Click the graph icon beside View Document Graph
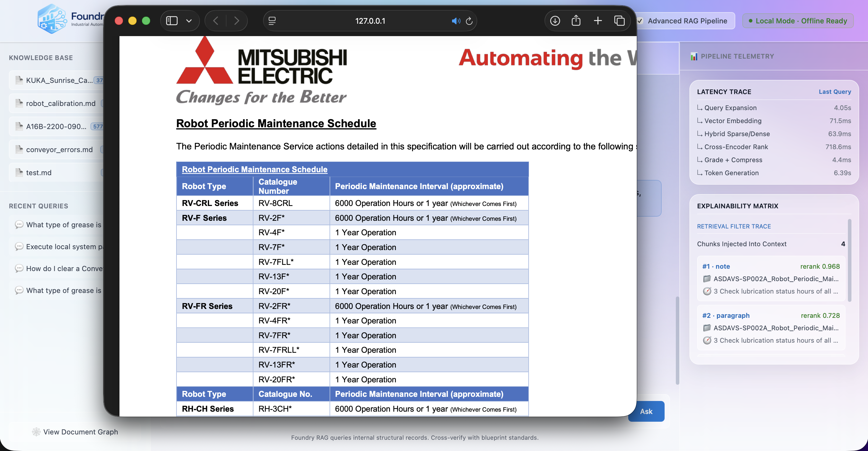 pos(36,432)
